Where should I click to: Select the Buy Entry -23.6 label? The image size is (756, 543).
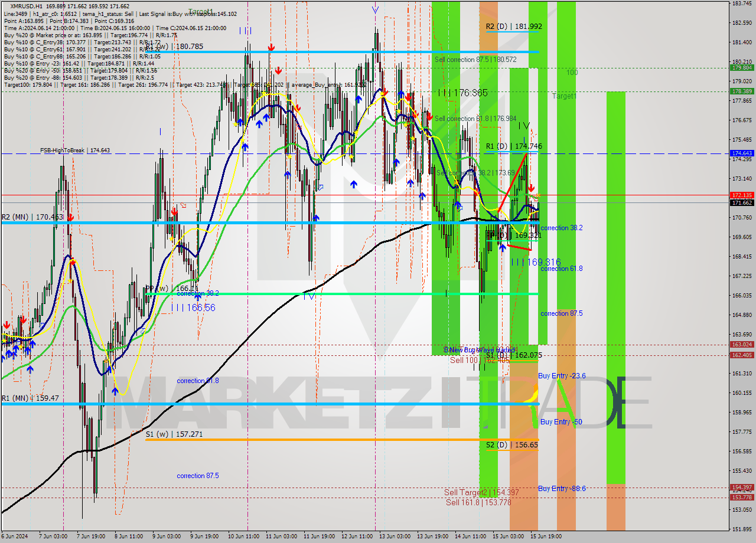click(562, 376)
